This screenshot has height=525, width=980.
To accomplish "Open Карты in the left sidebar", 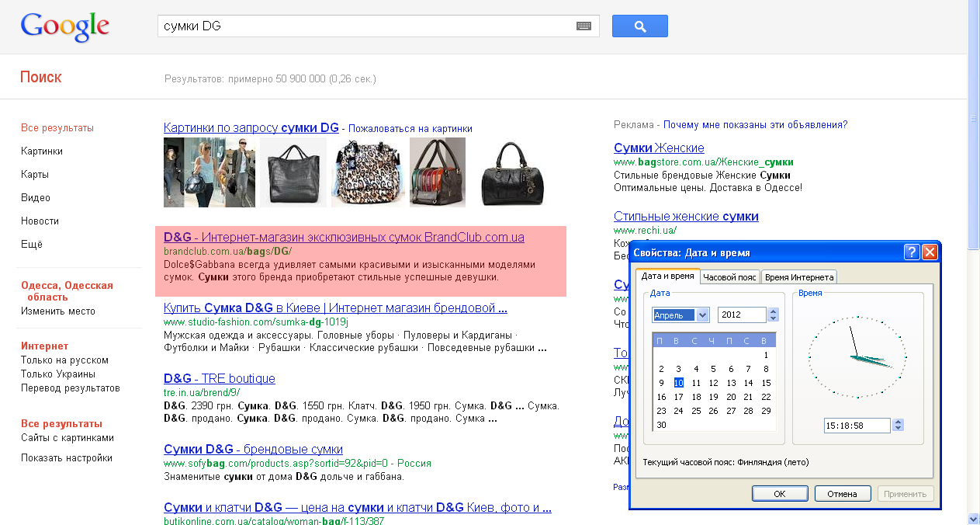I will pyautogui.click(x=35, y=175).
